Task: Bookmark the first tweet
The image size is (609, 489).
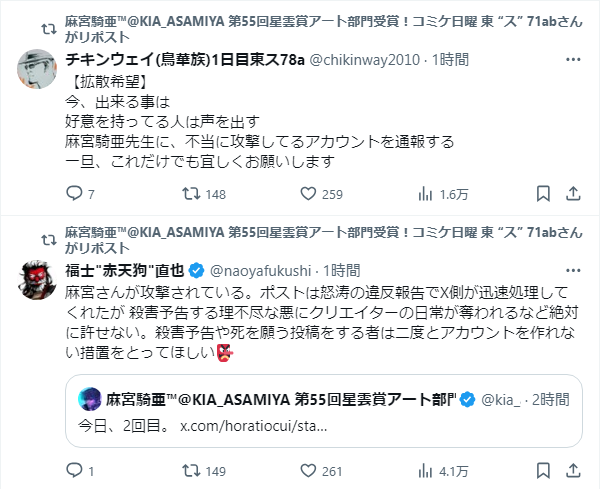Action: [542, 194]
